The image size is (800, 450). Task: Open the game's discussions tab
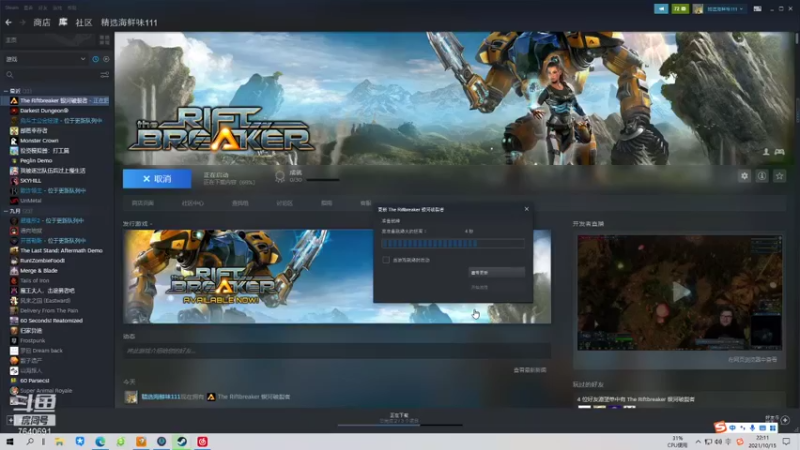click(x=284, y=203)
